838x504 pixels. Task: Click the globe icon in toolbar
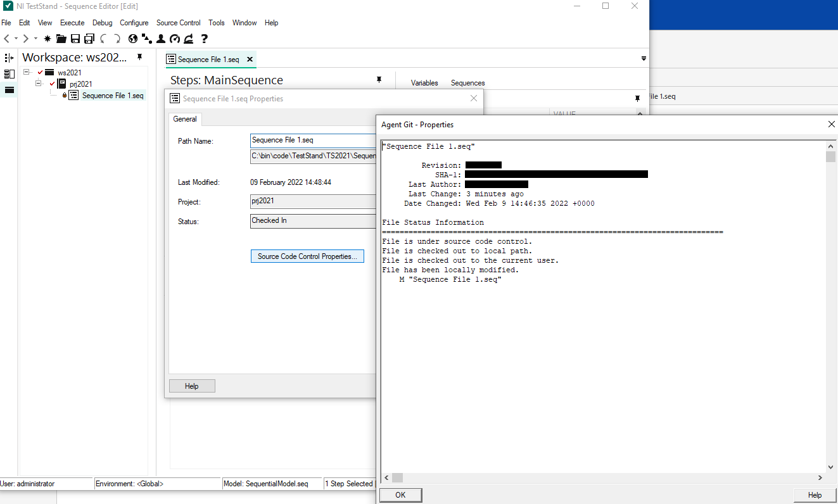pos(133,39)
